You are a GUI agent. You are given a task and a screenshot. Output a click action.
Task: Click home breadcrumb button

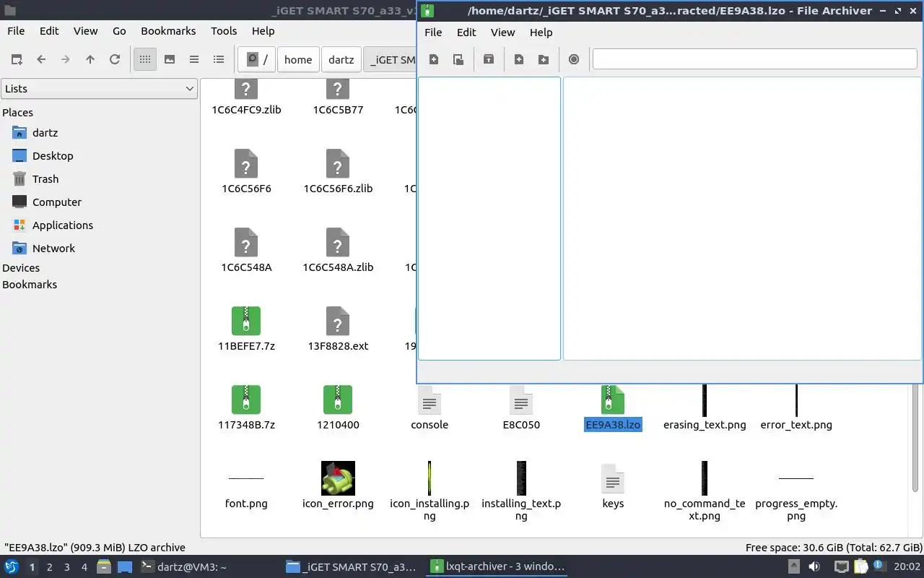click(298, 59)
